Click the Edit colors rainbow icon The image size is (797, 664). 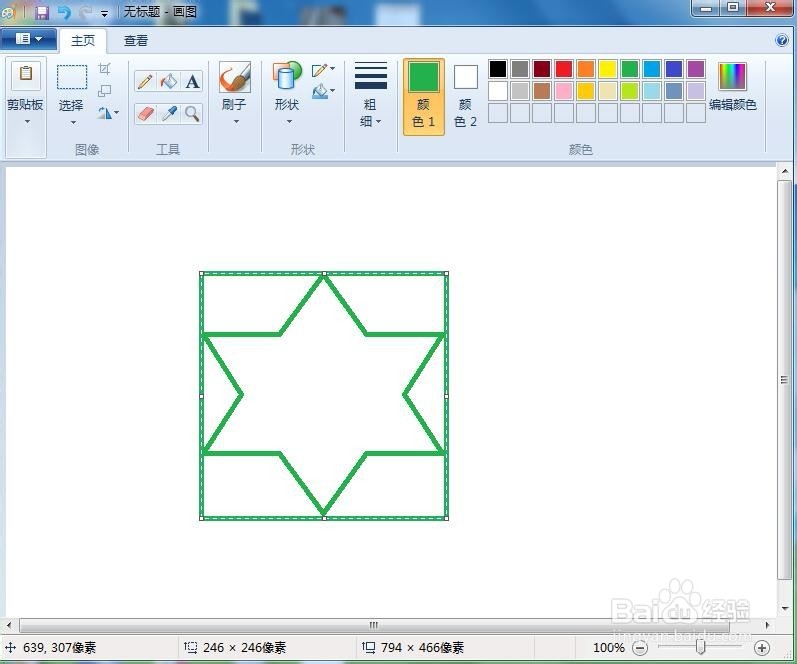tap(732, 76)
